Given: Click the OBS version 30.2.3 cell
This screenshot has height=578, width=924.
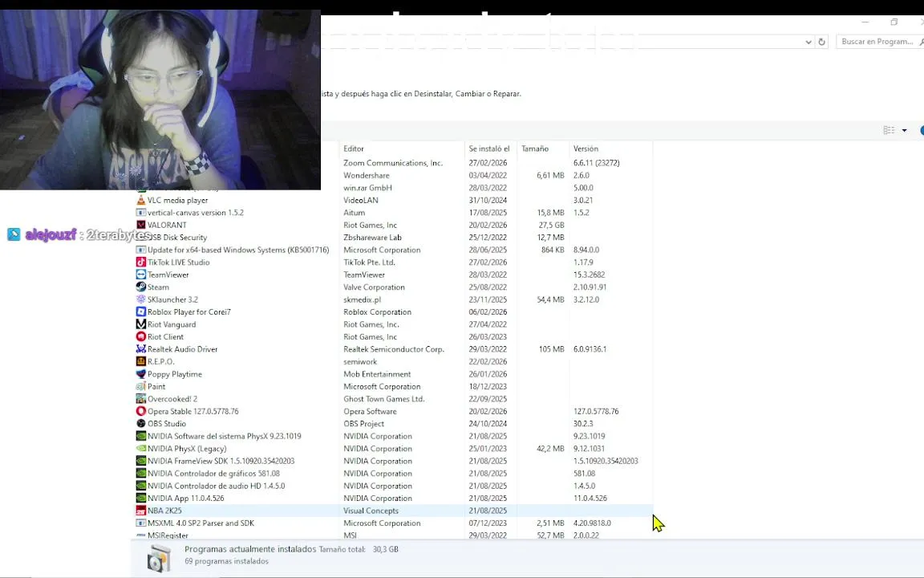Looking at the screenshot, I should point(583,424).
